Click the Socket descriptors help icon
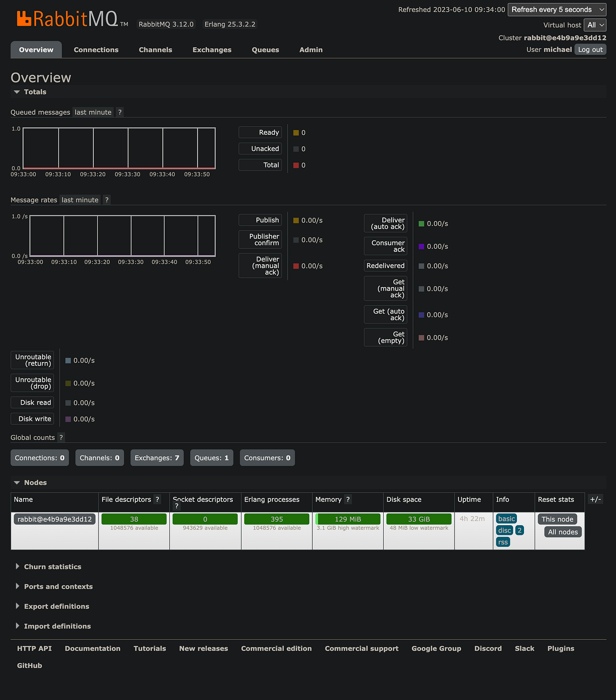The image size is (616, 700). tap(176, 506)
